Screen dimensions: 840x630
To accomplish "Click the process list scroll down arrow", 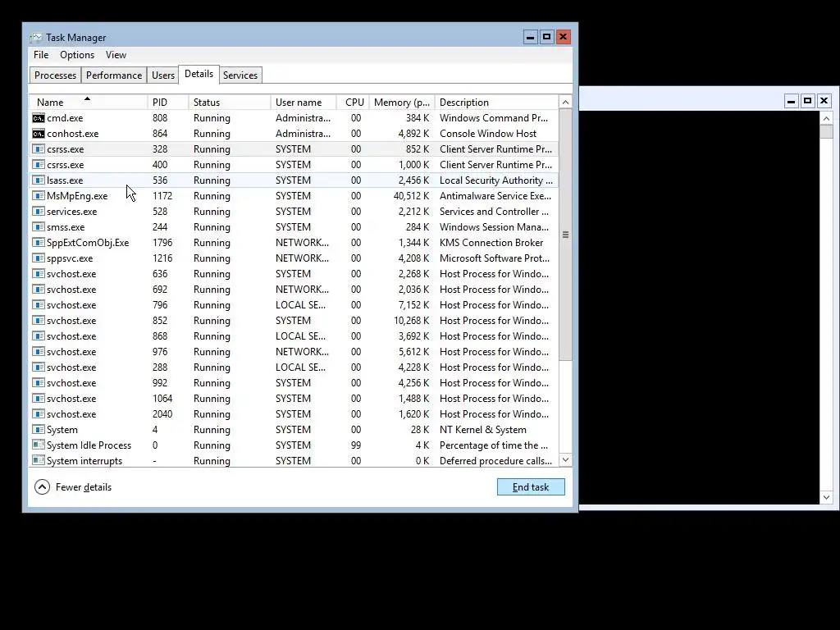I will [565, 460].
